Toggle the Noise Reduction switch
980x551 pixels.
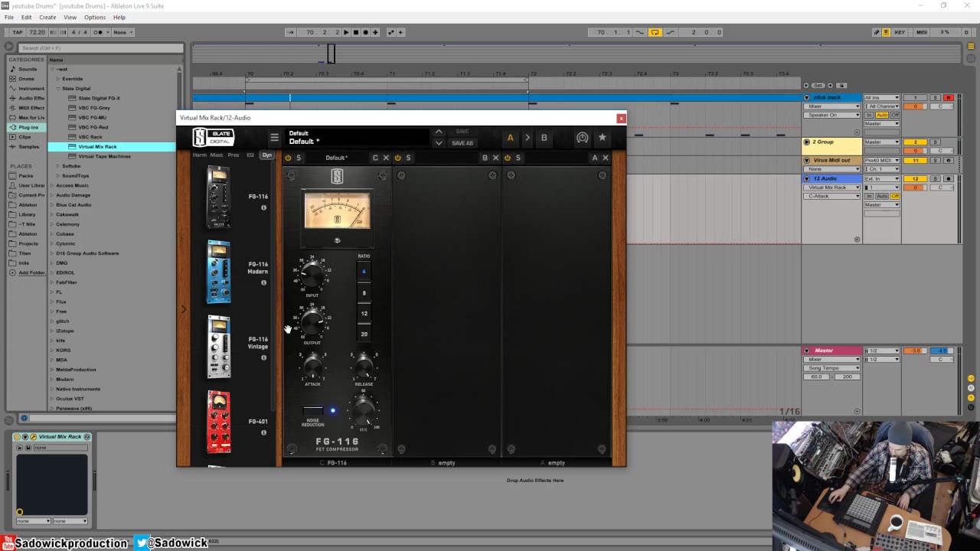(x=312, y=411)
